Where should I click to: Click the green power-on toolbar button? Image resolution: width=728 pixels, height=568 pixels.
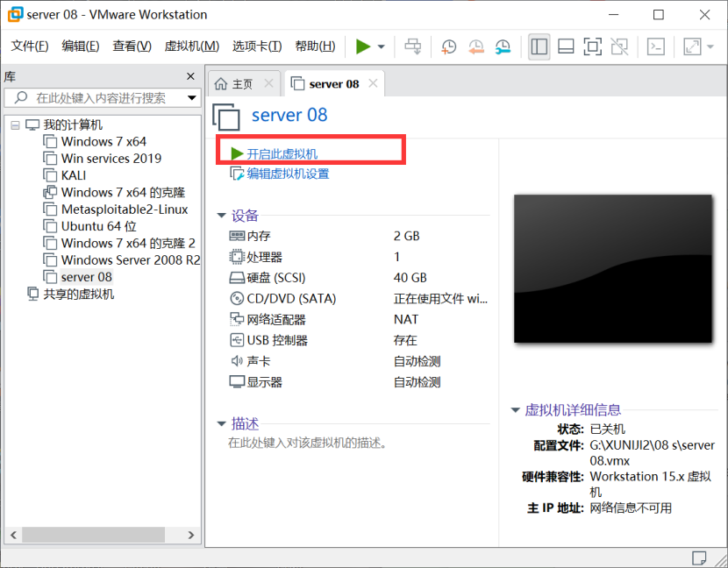(x=362, y=46)
